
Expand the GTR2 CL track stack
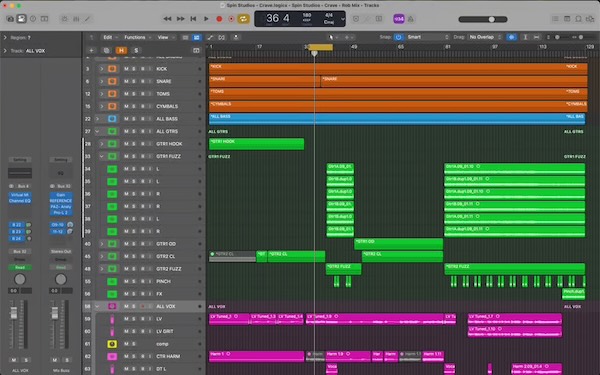tap(102, 256)
